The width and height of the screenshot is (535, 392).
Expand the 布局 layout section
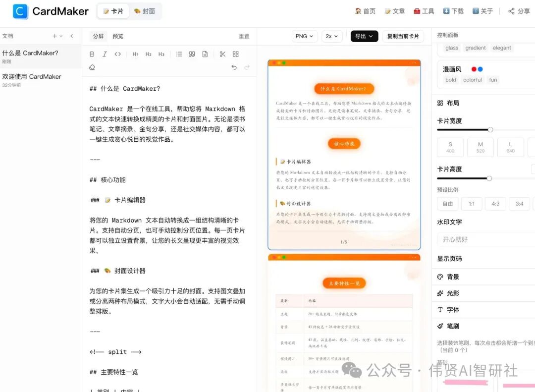tap(483, 103)
